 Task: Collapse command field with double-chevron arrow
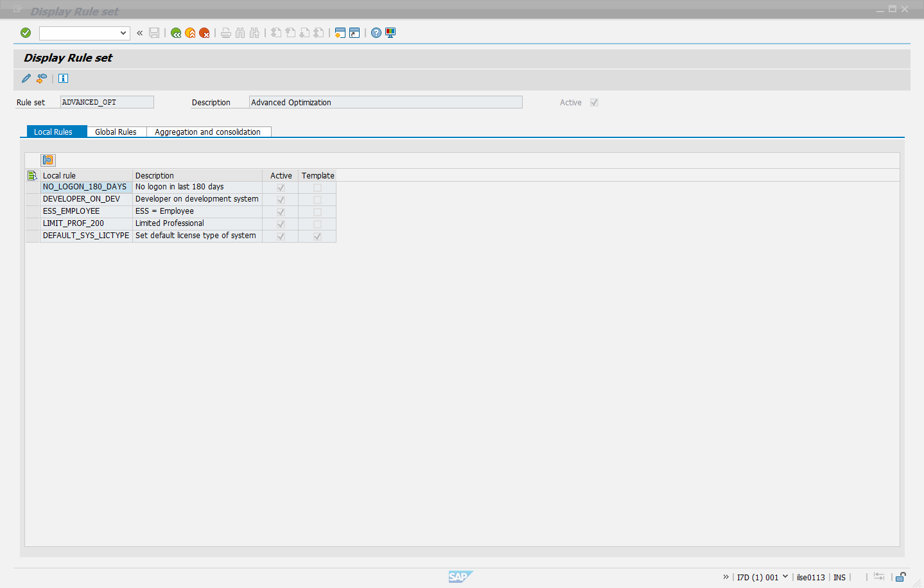139,33
